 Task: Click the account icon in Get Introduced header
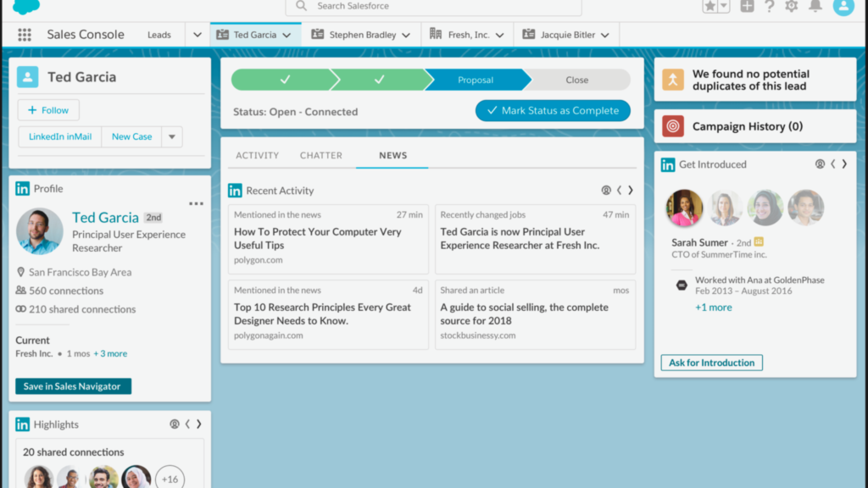tap(820, 164)
